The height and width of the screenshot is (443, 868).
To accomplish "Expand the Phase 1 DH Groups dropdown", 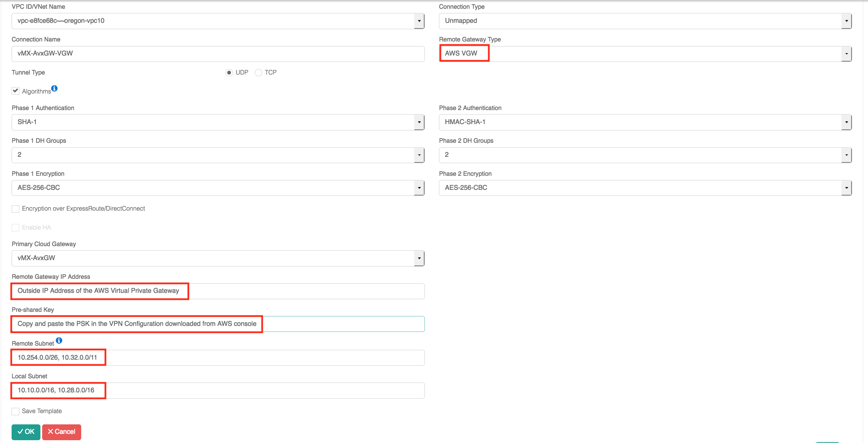I will coord(419,155).
